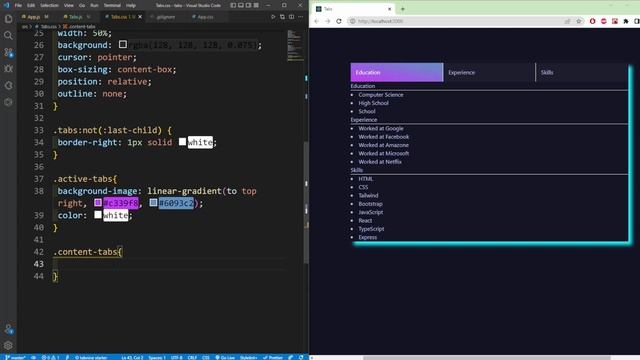This screenshot has height=360, width=640.
Task: Click errors and warnings count in status bar
Action: [x=50, y=357]
